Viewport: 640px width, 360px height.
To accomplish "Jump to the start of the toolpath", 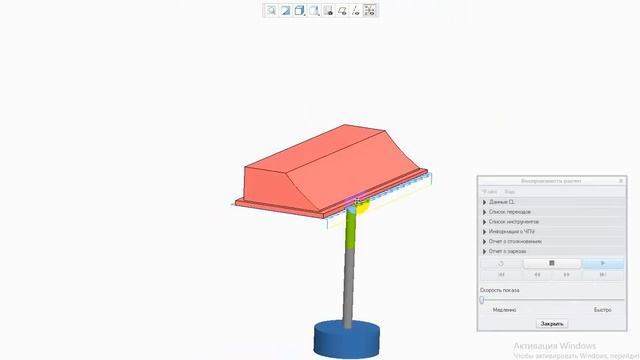I will [x=501, y=275].
